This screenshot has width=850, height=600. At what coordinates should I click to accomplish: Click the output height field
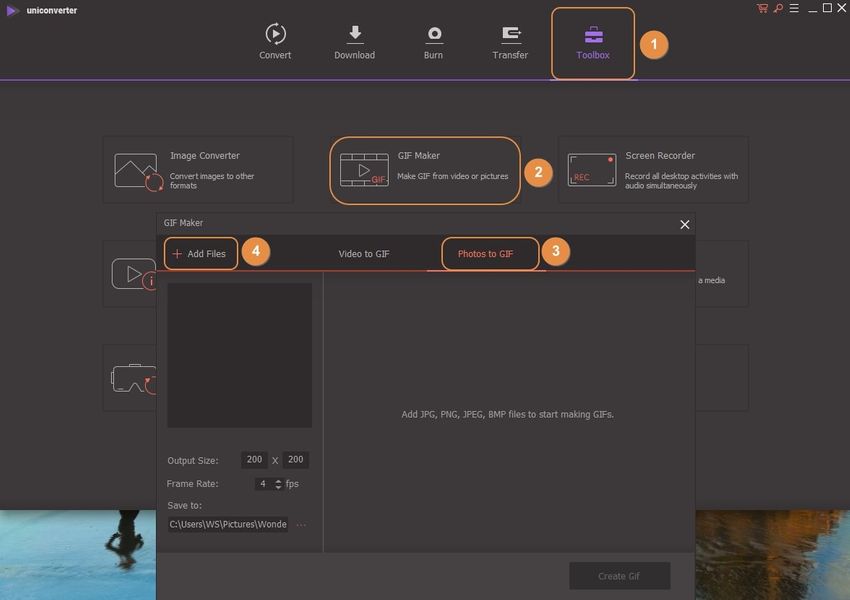tap(295, 460)
